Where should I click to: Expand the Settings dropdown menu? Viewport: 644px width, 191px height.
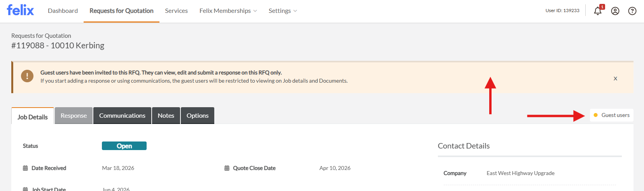[x=283, y=11]
